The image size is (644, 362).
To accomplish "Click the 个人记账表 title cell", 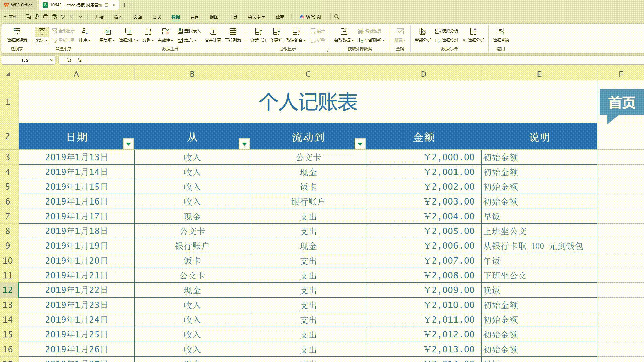I will pyautogui.click(x=308, y=102).
